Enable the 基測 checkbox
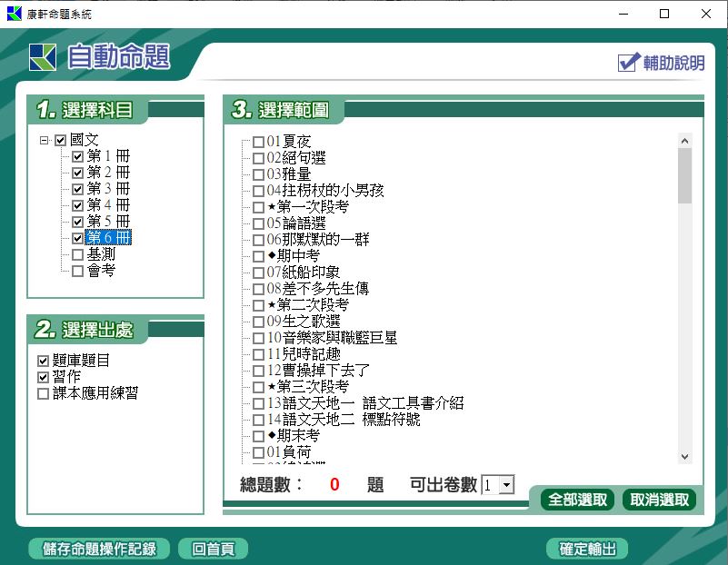This screenshot has height=565, width=728. click(77, 255)
